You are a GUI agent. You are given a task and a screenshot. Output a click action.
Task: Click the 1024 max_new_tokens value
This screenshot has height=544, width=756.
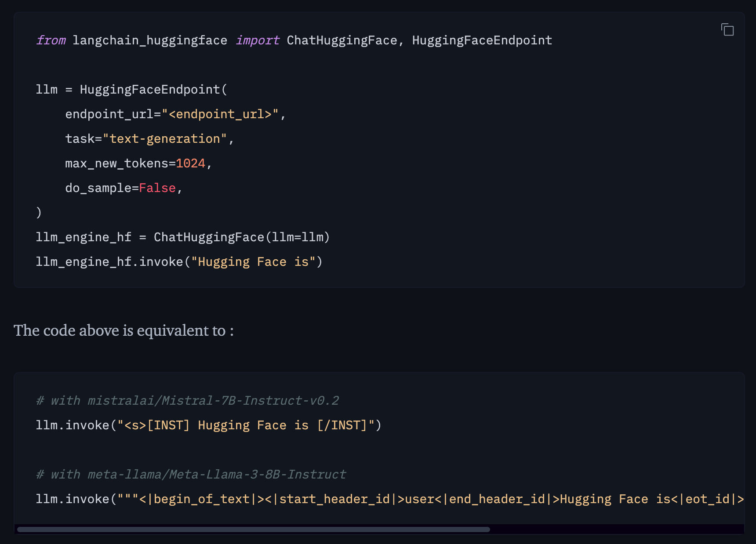point(191,163)
